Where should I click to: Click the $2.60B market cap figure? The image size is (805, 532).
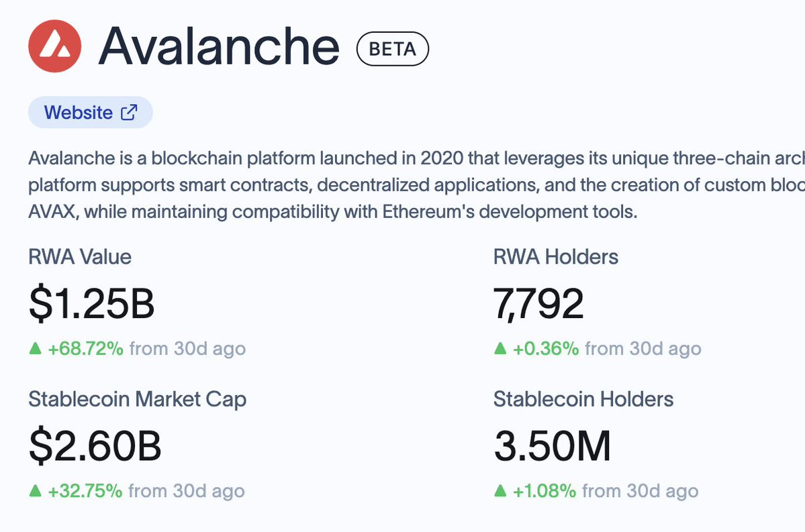pos(95,446)
